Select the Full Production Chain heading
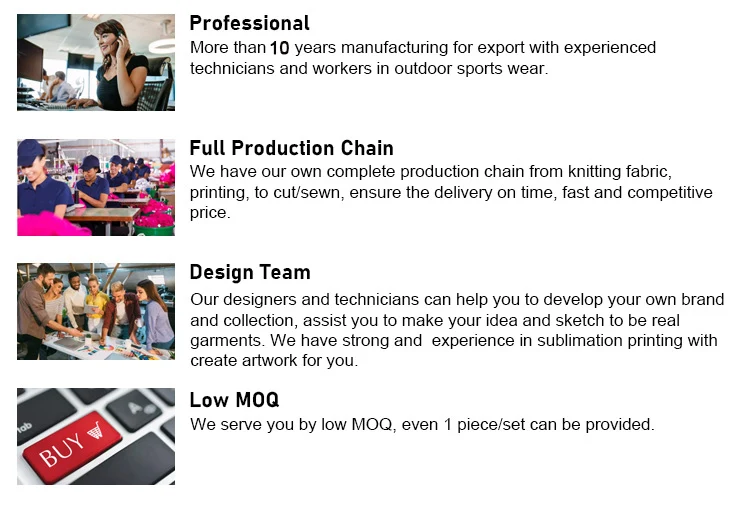The image size is (750, 510). point(291,148)
